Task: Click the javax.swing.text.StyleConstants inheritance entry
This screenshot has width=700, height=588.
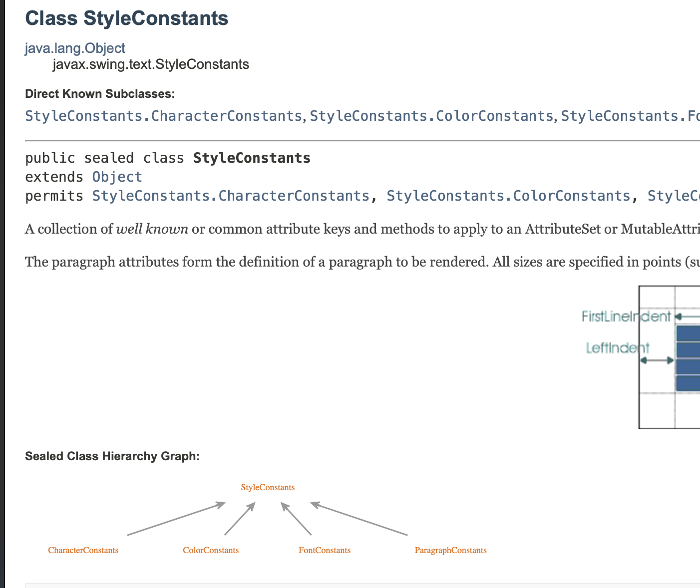Action: click(151, 64)
